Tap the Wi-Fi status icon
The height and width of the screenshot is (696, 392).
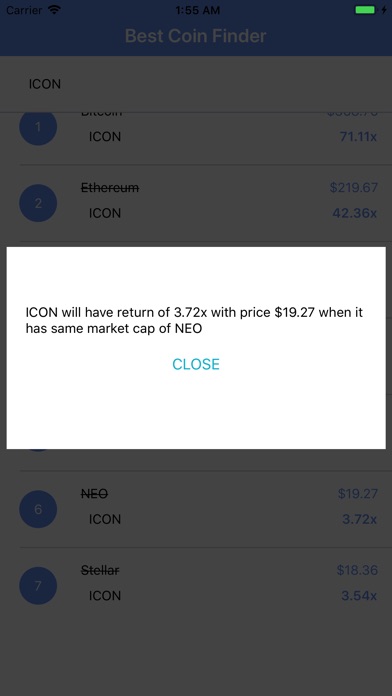pos(55,10)
